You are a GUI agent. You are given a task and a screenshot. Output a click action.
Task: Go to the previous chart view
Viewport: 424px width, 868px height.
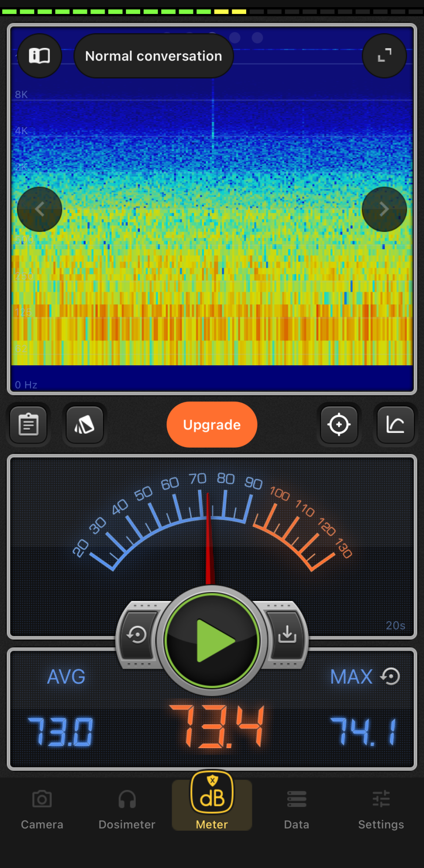(39, 209)
